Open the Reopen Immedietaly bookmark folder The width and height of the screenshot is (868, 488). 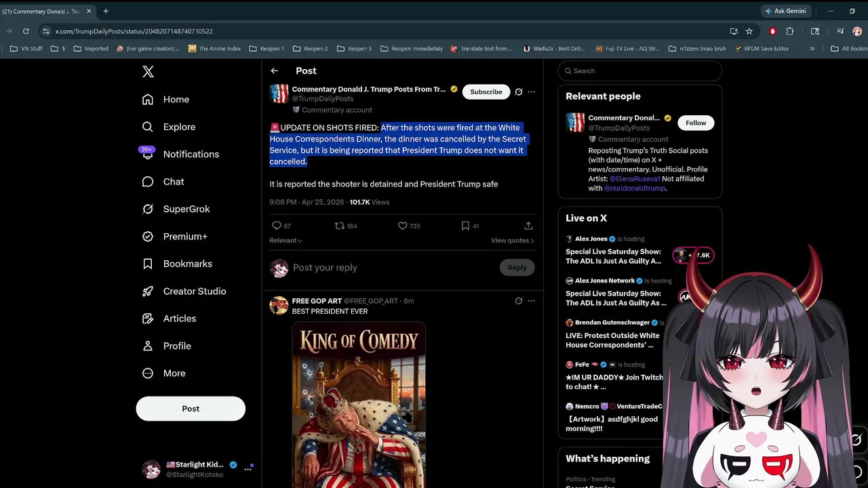click(412, 49)
